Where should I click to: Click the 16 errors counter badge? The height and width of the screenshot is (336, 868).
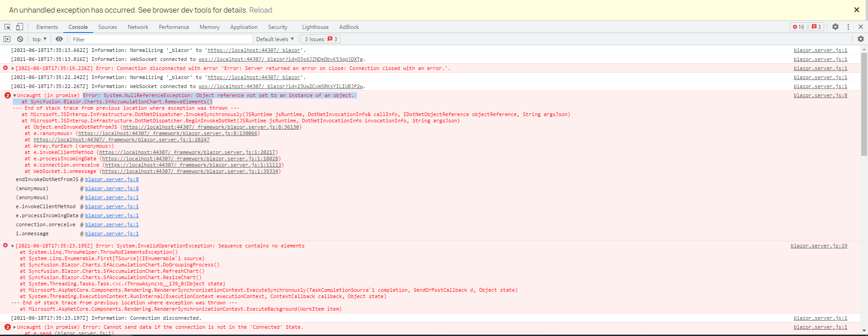click(798, 27)
